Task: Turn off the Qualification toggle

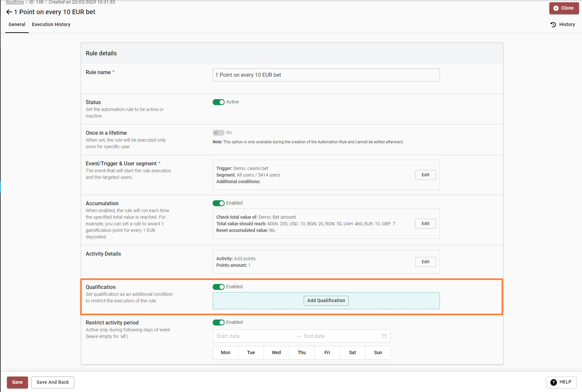Action: (x=218, y=287)
